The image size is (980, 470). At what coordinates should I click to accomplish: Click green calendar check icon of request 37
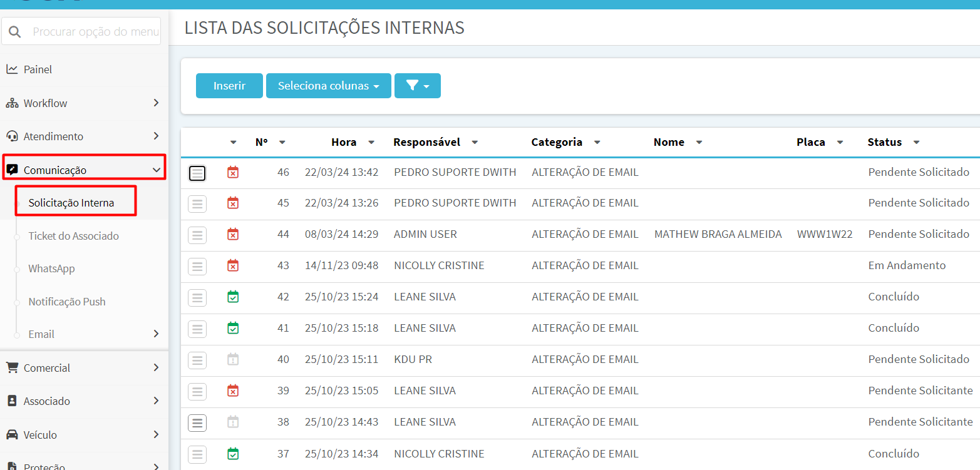click(233, 453)
